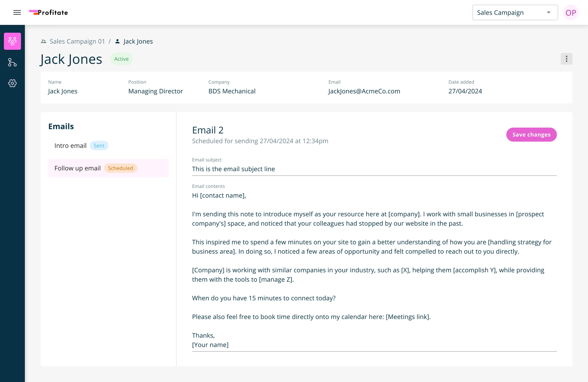Expand the Sales Campaign dropdown
Screen dimensions: 588x382
(515, 13)
